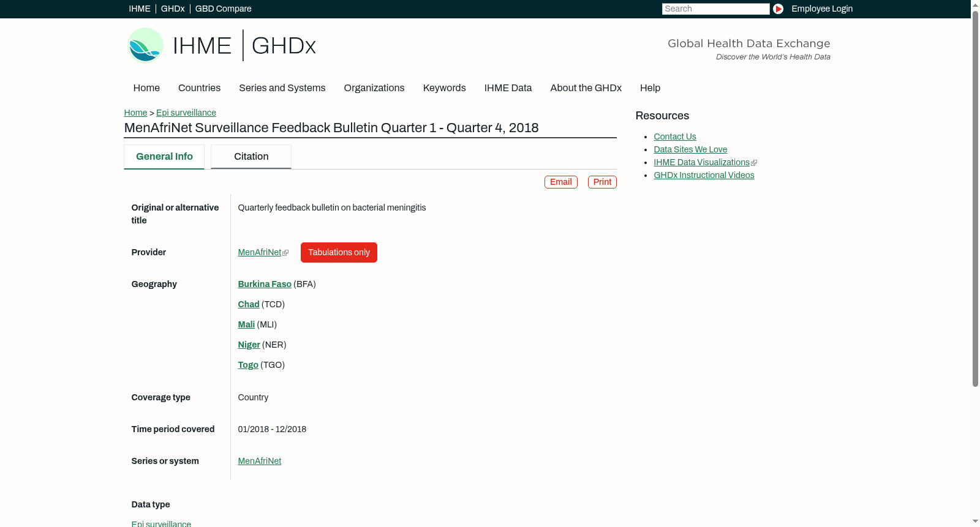This screenshot has height=527, width=980.
Task: Open About the GHDx menu
Action: pos(586,88)
